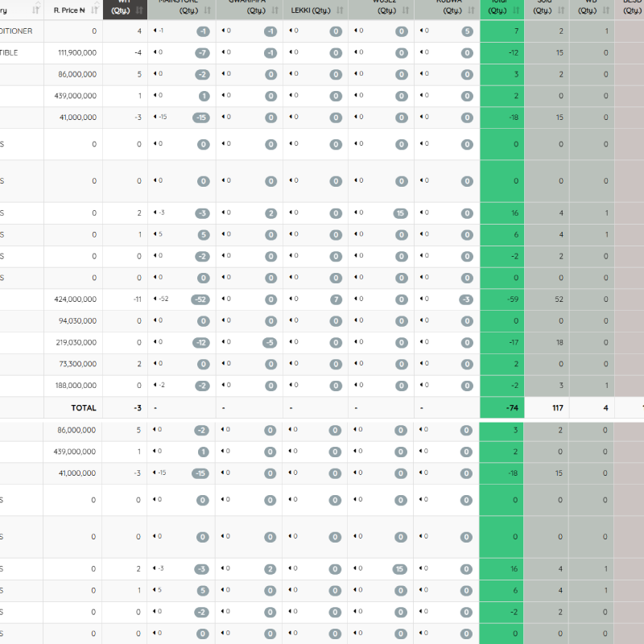Open the -1 GWARIMPA badge in 111,900,000 row
Screen dimensions: 644x644
pos(270,53)
